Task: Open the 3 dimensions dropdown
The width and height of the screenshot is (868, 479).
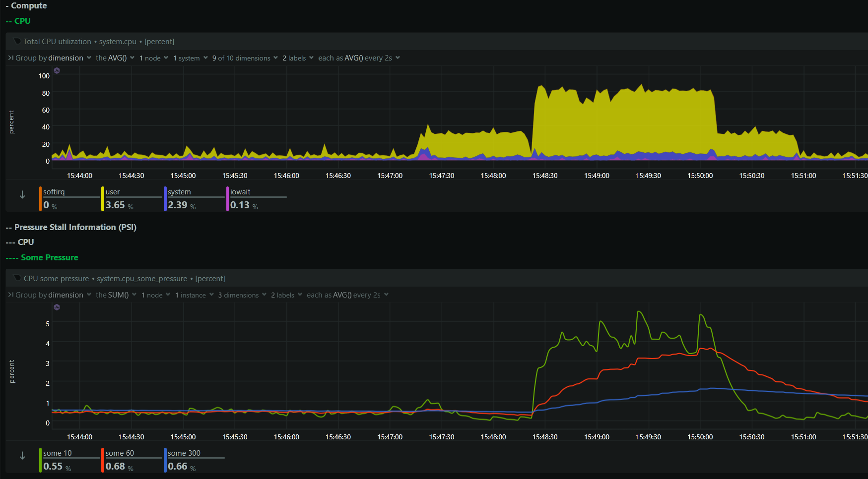Action: tap(243, 295)
